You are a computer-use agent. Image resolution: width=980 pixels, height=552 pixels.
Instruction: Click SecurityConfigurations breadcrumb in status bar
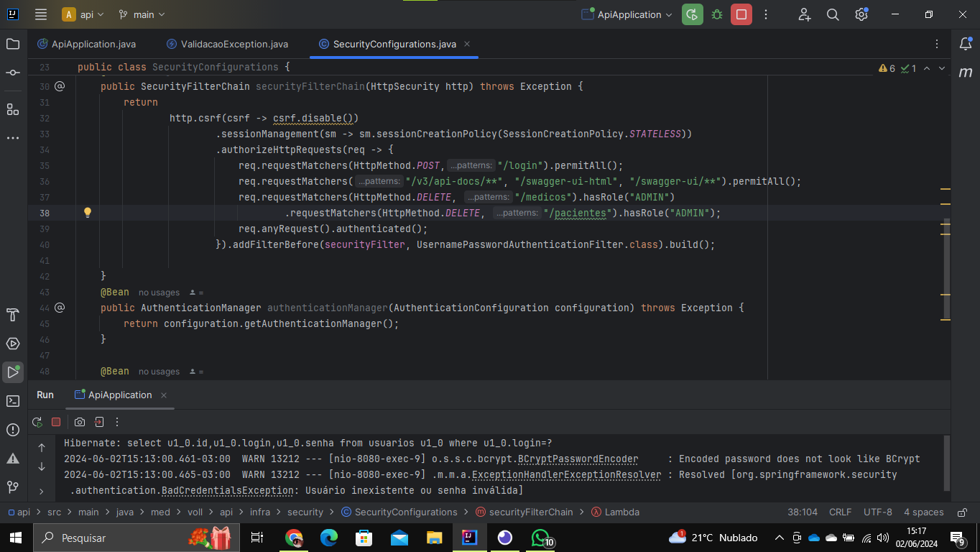pyautogui.click(x=399, y=512)
